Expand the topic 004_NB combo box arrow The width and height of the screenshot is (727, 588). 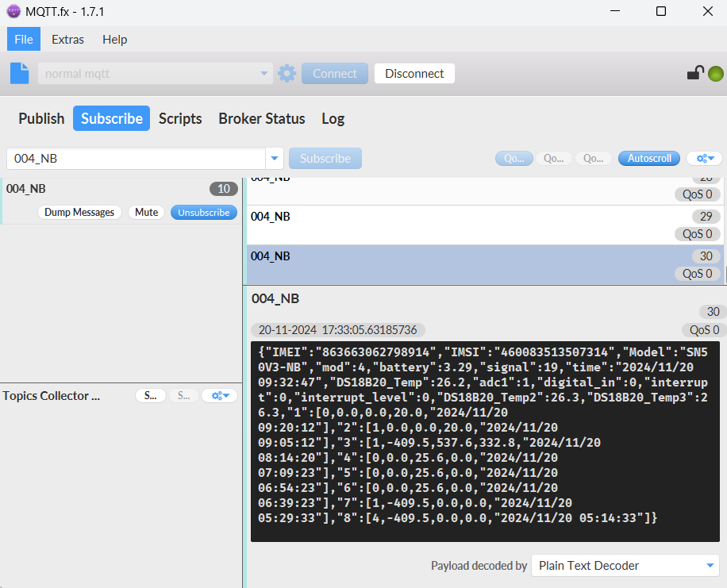point(275,159)
